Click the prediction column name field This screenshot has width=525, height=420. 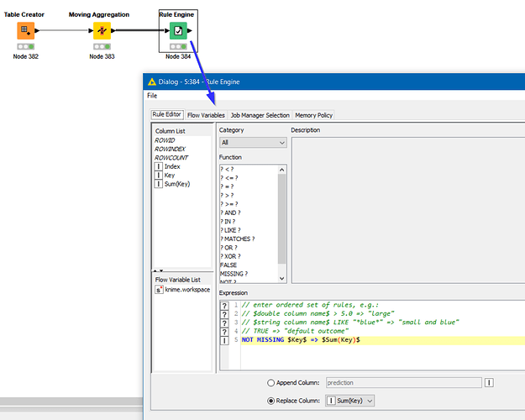click(x=404, y=382)
